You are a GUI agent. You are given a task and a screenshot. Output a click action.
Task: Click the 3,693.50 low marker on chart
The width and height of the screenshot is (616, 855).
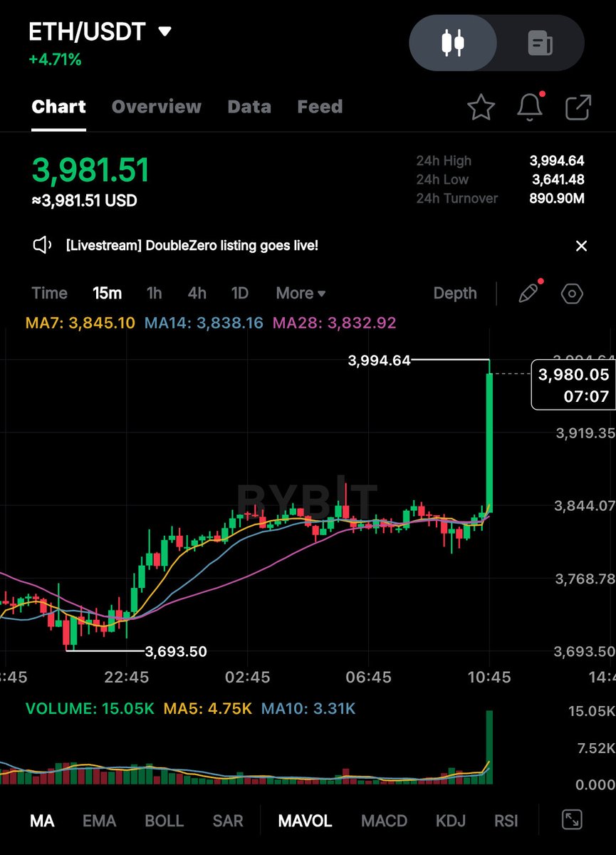click(x=176, y=651)
